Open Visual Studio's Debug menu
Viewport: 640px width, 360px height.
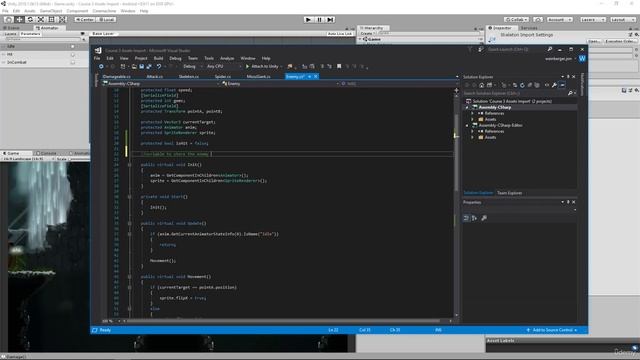pos(175,58)
